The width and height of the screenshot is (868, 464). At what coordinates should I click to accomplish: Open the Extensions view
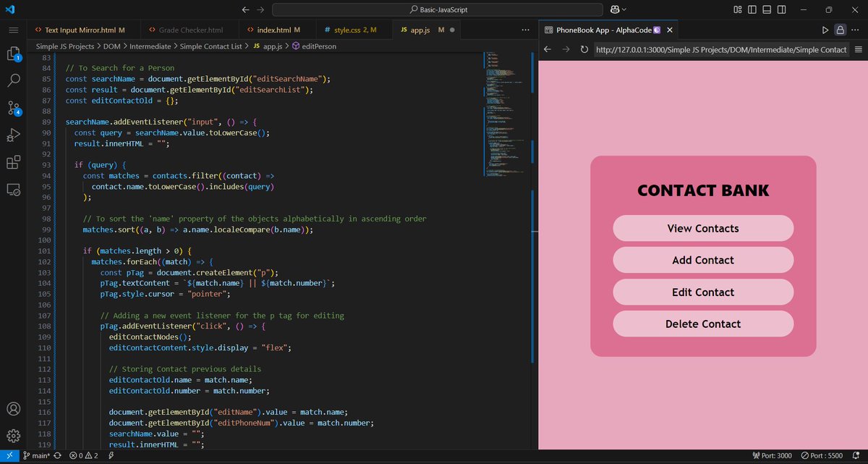click(x=13, y=162)
